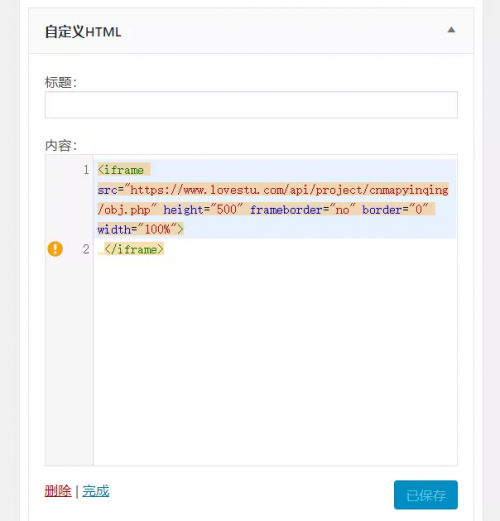The width and height of the screenshot is (500, 521).
Task: Click the 完成 done link
Action: pos(96,491)
